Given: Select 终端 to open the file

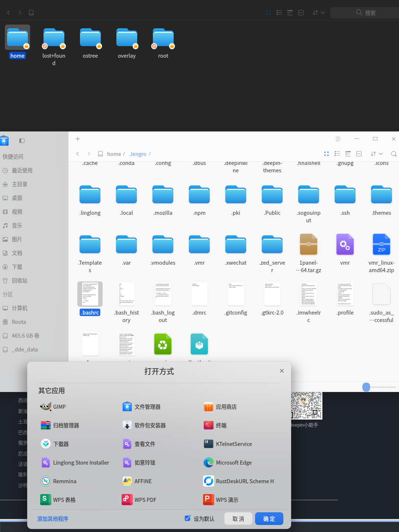Looking at the screenshot, I should click(x=215, y=425).
